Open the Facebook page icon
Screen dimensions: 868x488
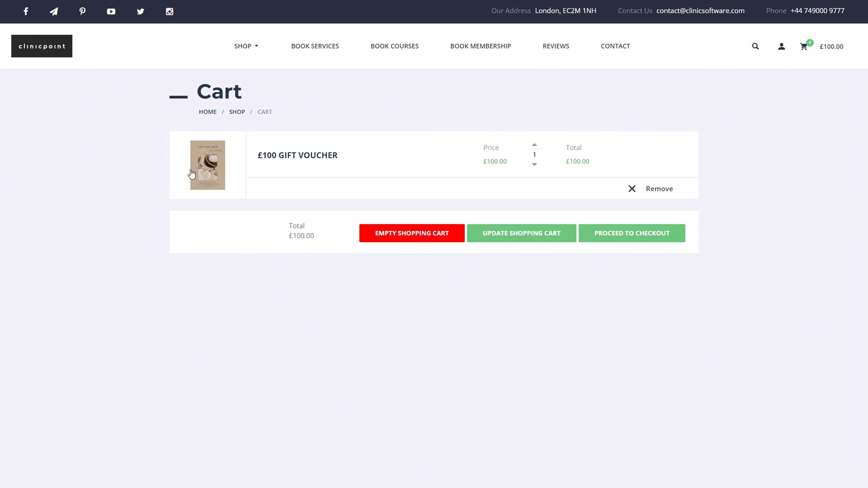[x=26, y=11]
